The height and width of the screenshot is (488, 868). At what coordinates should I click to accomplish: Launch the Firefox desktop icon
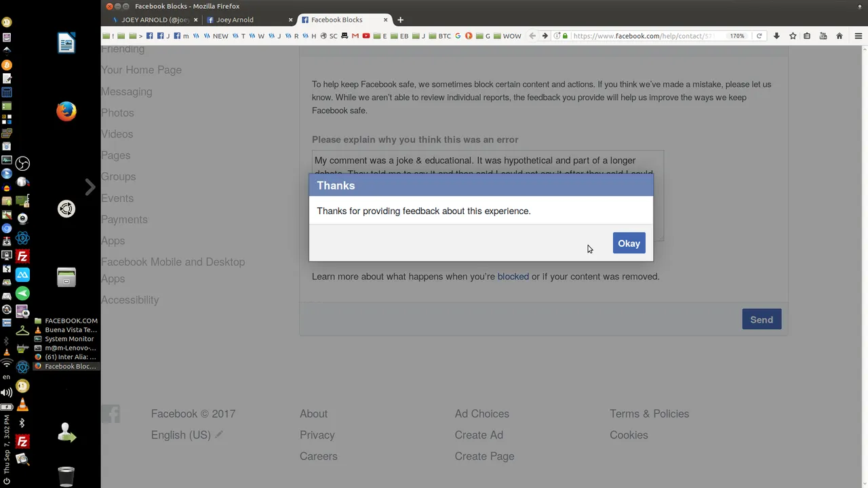(x=66, y=111)
